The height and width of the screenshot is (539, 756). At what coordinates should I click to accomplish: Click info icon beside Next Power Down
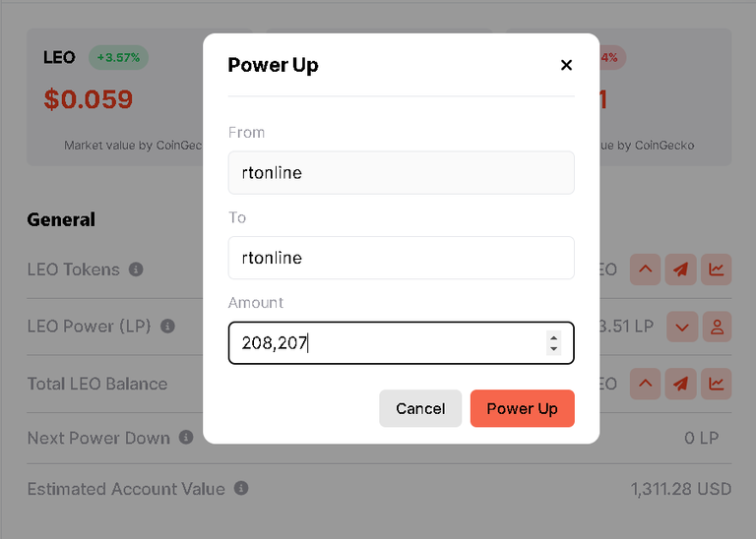coord(186,437)
